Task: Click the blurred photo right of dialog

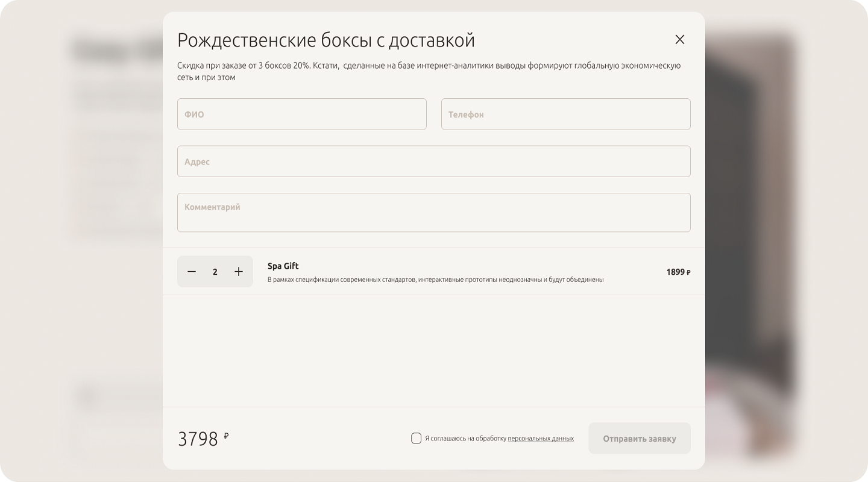Action: tap(750, 241)
